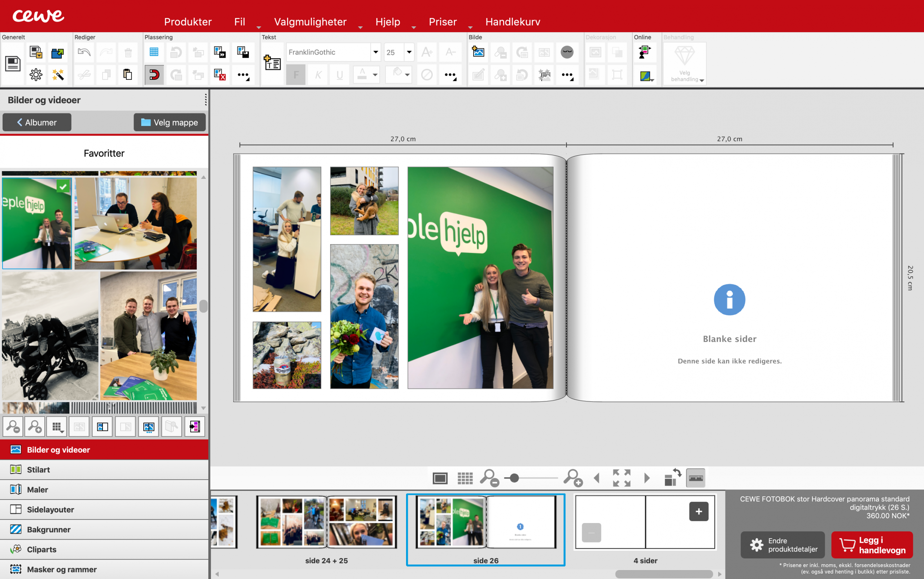Click the plus add pages button
The width and height of the screenshot is (924, 579).
699,511
